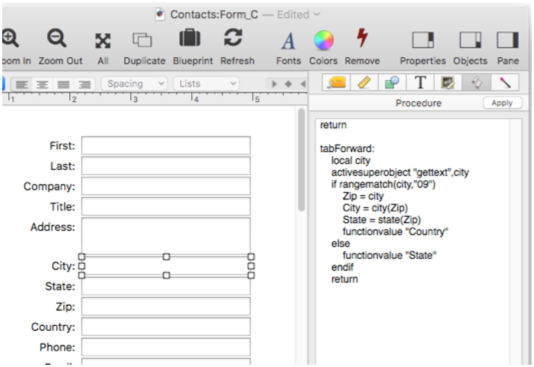Image resolution: width=534 pixels, height=367 pixels.
Task: Select the Address text box
Action: pyautogui.click(x=166, y=236)
